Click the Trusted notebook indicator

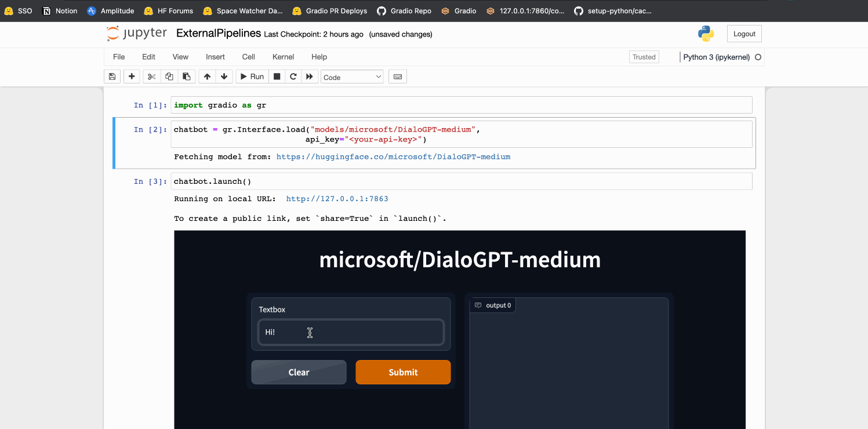tap(644, 57)
